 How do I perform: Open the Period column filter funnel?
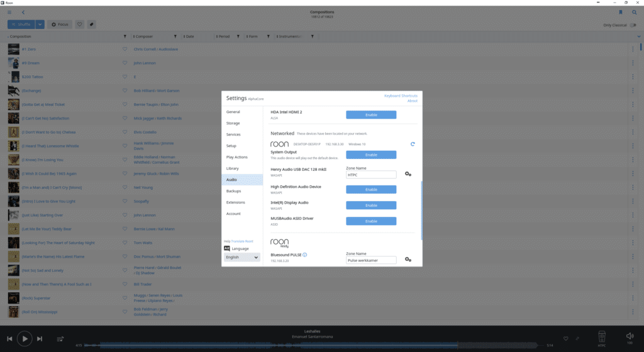click(x=238, y=36)
